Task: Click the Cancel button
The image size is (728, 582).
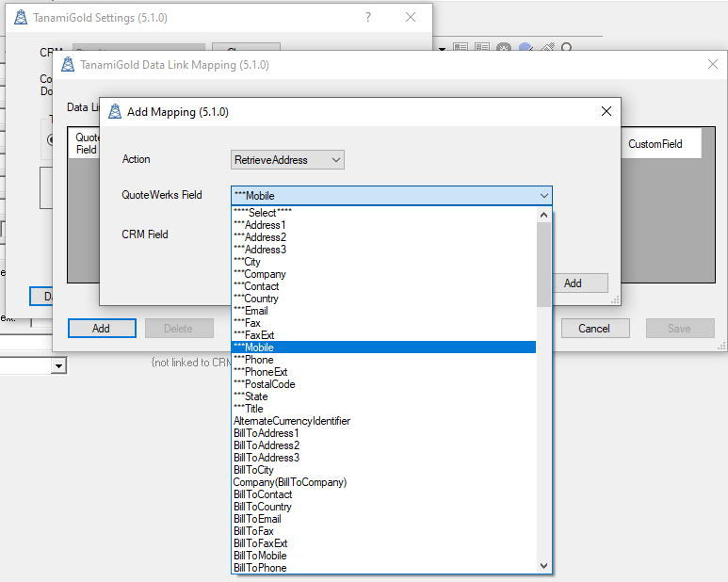Action: pos(594,329)
